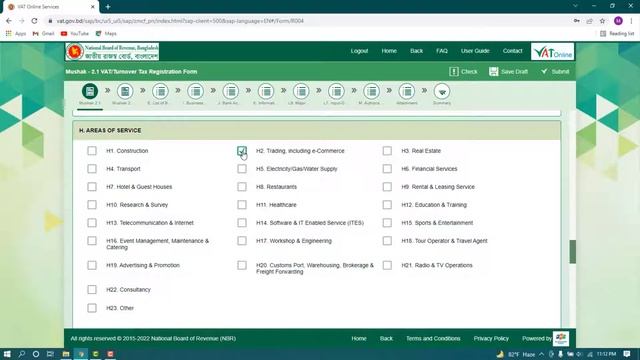
Task: Click the form's vertical scrollbar thumb
Action: (573, 251)
